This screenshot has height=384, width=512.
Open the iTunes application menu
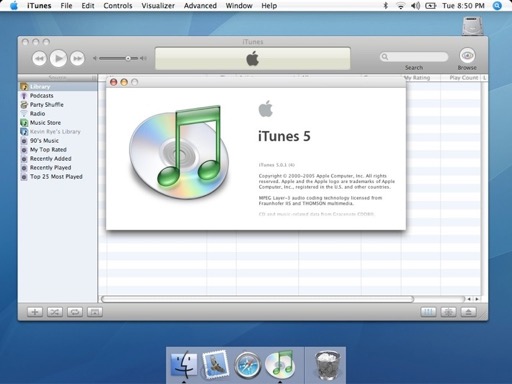coord(39,6)
